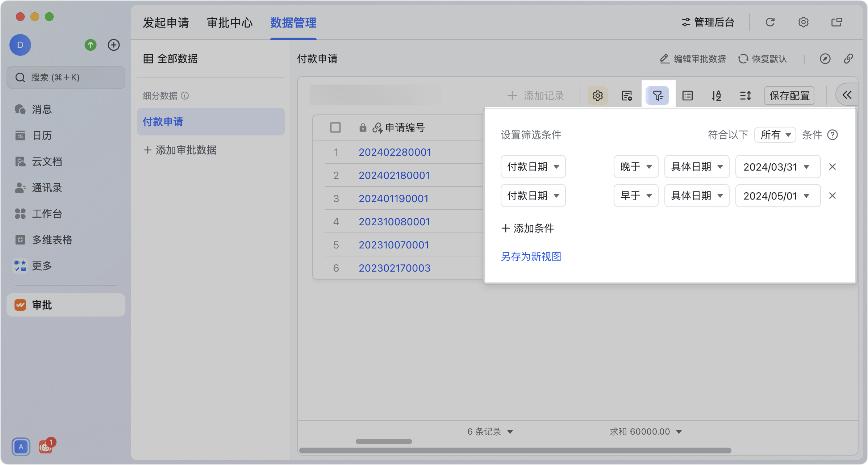The height and width of the screenshot is (465, 868).
Task: Open the 2024/05/01 date picker
Action: coord(778,196)
